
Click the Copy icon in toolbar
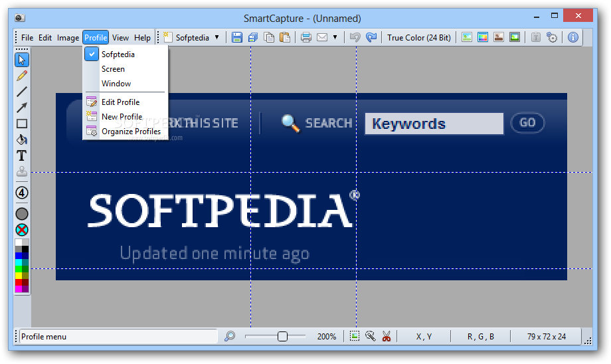[269, 37]
